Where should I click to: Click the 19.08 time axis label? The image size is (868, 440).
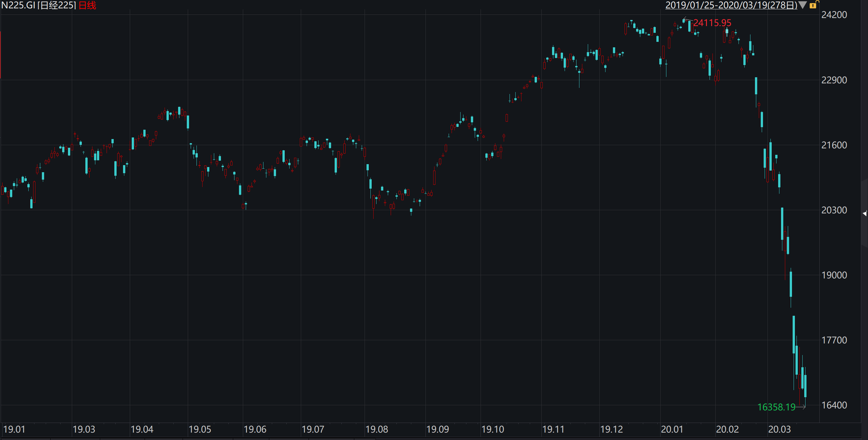click(x=376, y=429)
